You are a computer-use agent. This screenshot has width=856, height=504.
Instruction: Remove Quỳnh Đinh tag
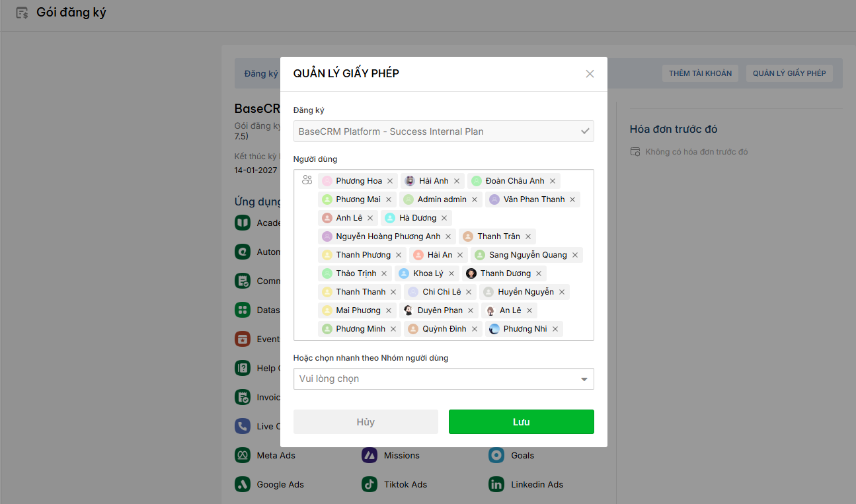click(475, 329)
